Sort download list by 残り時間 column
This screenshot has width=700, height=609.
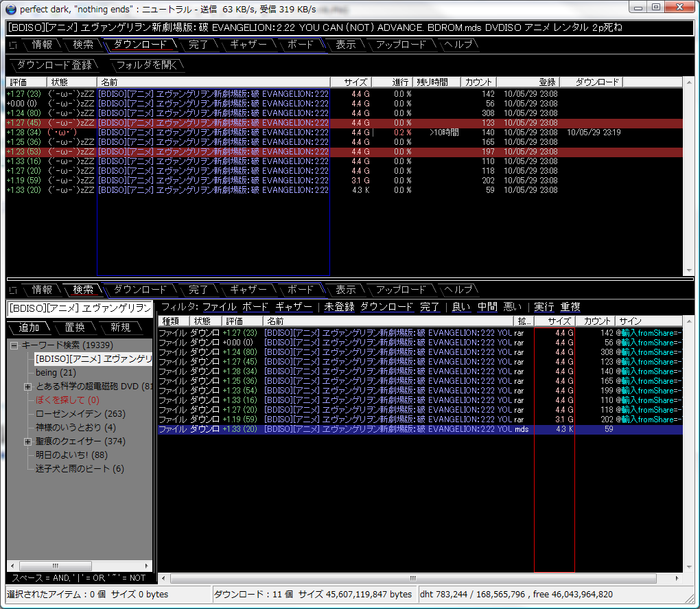point(436,82)
